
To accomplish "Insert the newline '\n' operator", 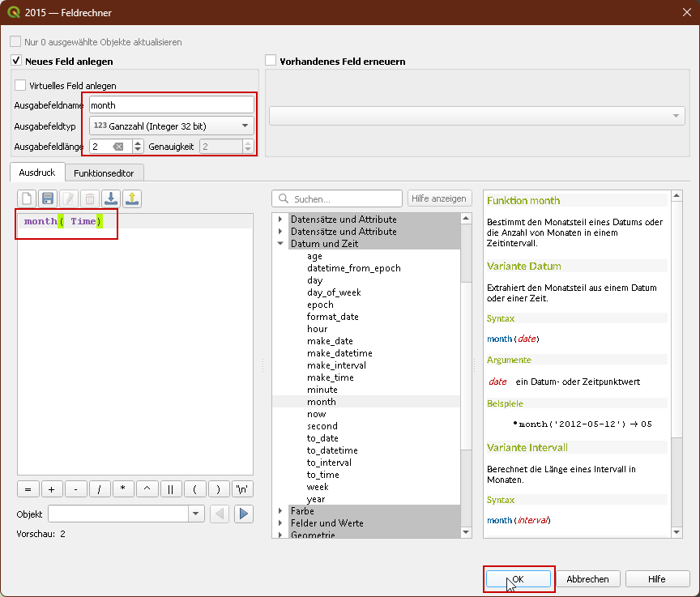I will tap(242, 489).
